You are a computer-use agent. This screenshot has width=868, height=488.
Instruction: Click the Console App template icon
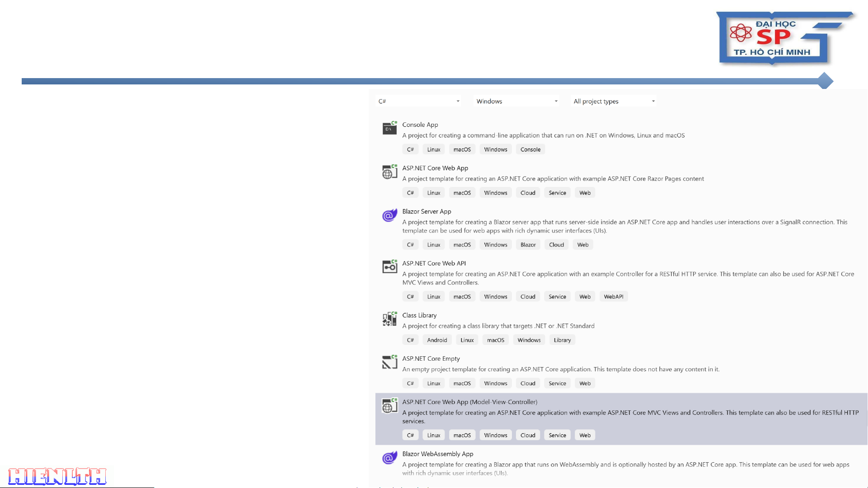click(x=389, y=128)
